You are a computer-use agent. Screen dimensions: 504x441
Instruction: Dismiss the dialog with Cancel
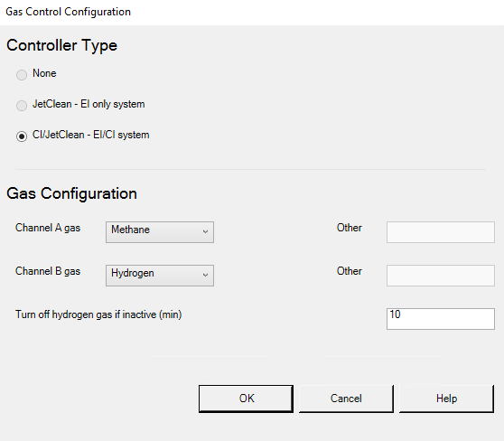point(346,399)
